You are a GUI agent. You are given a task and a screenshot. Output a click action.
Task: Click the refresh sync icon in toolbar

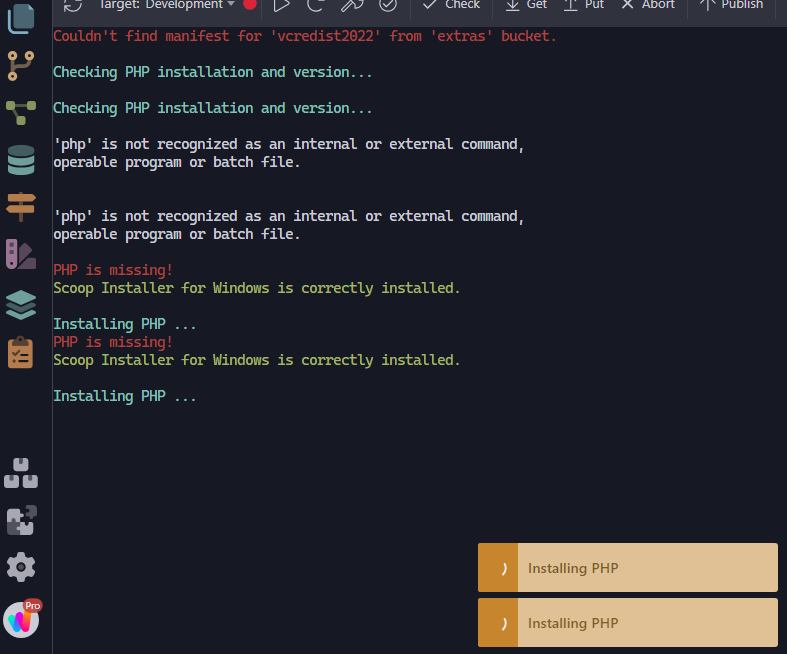[x=73, y=6]
